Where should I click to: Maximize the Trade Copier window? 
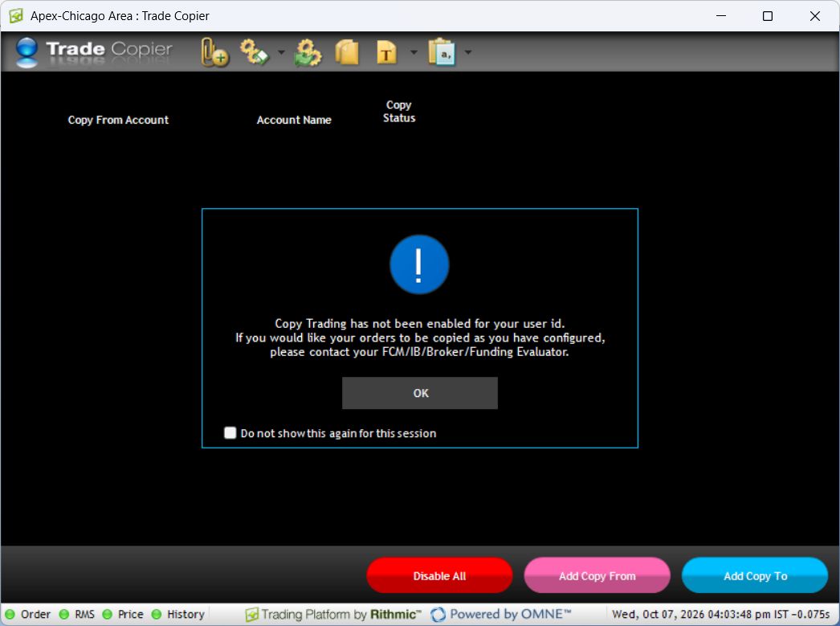point(768,16)
